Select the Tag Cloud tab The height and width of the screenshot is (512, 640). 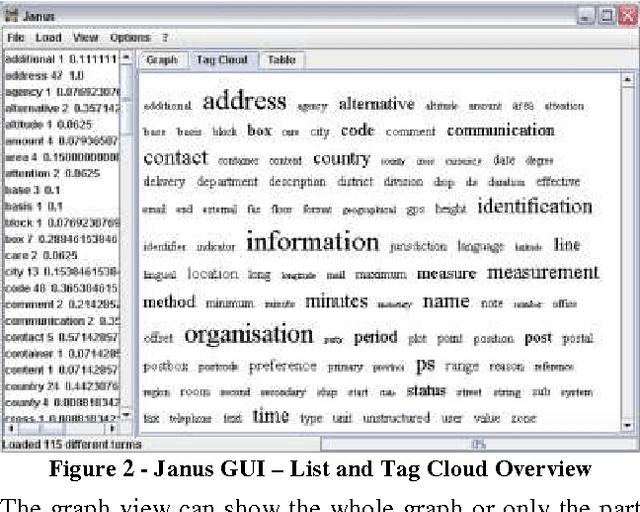(222, 60)
